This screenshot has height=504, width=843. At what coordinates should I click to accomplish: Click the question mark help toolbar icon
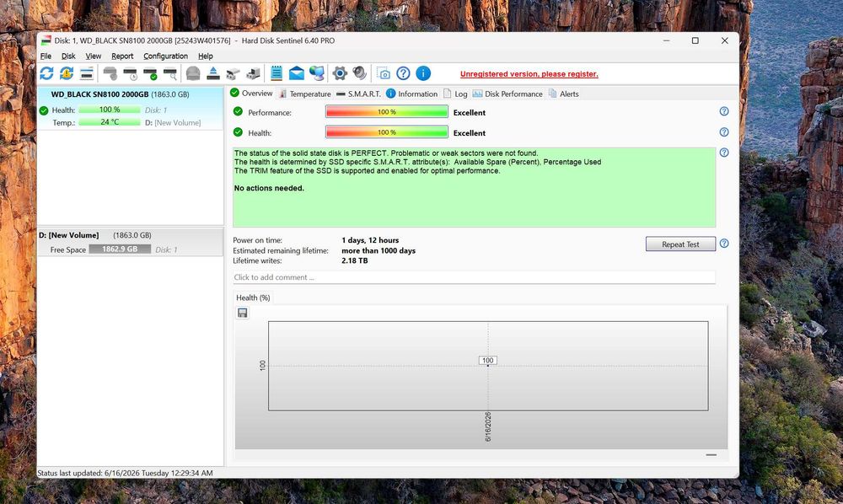pos(403,73)
